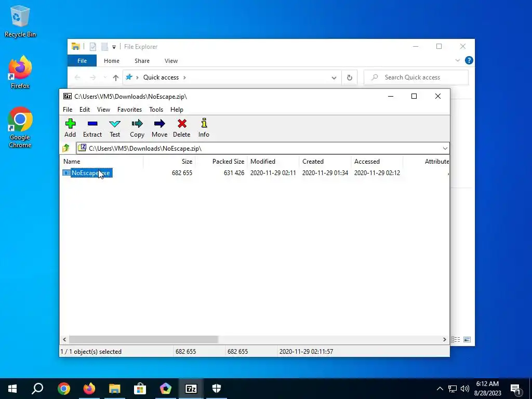This screenshot has width=532, height=399.
Task: Click the horizontal scrollbar left arrow
Action: point(64,339)
